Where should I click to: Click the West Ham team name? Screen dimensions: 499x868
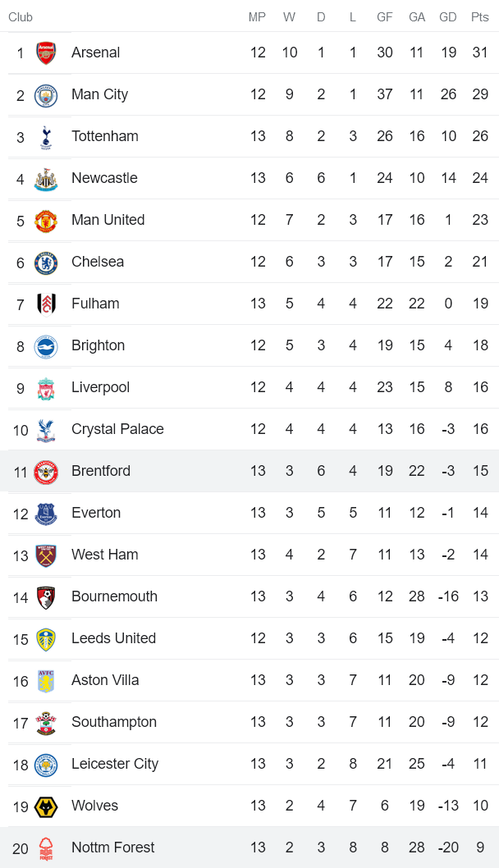tap(105, 555)
